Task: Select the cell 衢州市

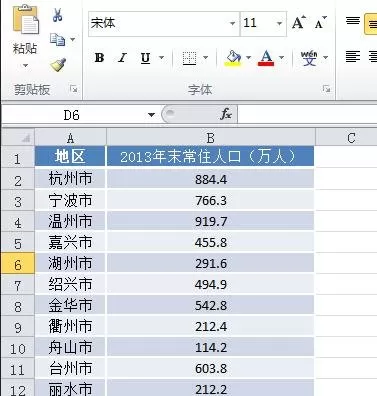Action: [70, 326]
